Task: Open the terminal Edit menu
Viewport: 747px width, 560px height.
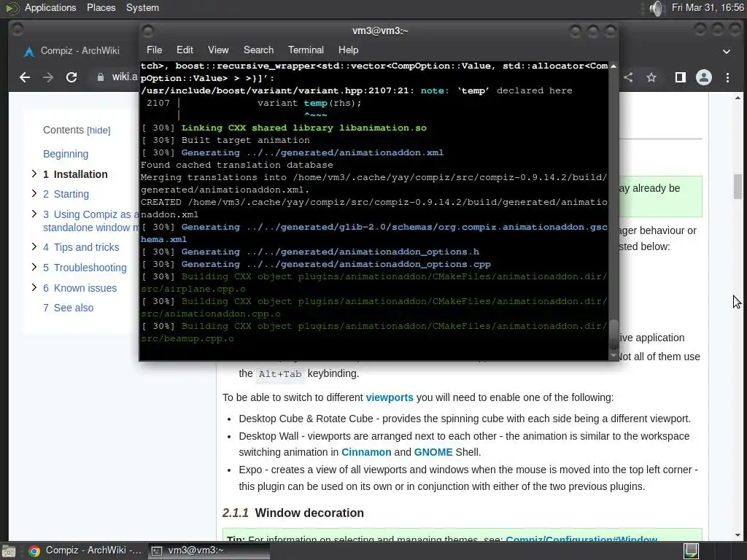Action: pos(185,50)
